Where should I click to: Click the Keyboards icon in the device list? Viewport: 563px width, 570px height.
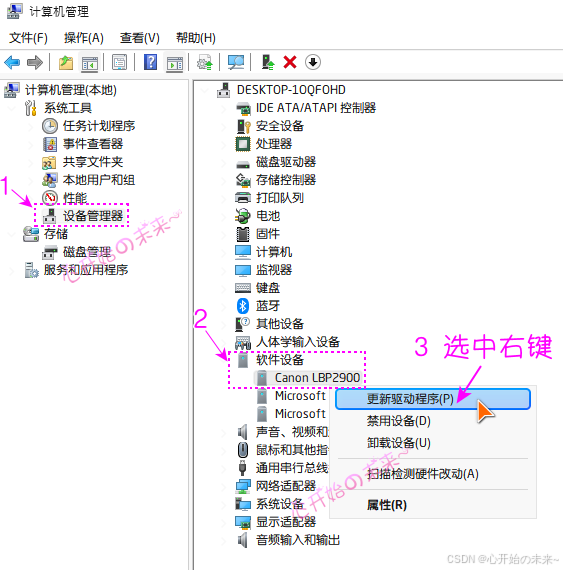243,288
